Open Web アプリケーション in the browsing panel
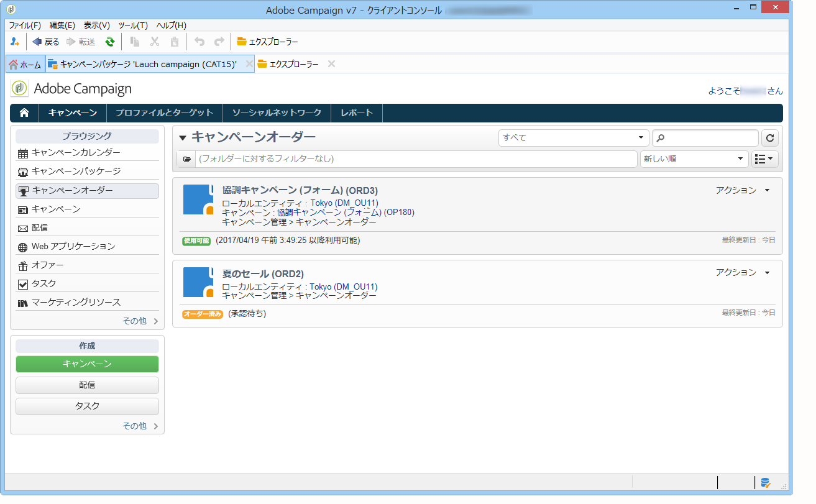This screenshot has height=504, width=816. (87, 247)
